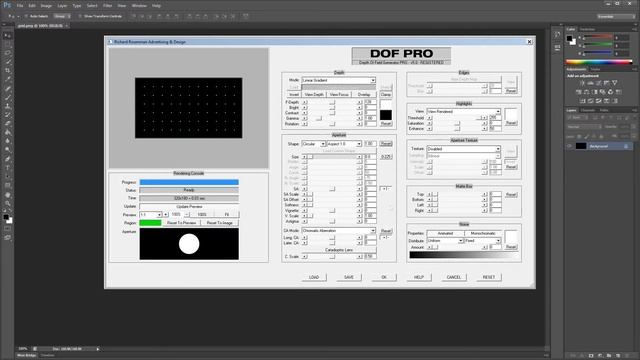Toggle the Overlay button

[x=364, y=94]
